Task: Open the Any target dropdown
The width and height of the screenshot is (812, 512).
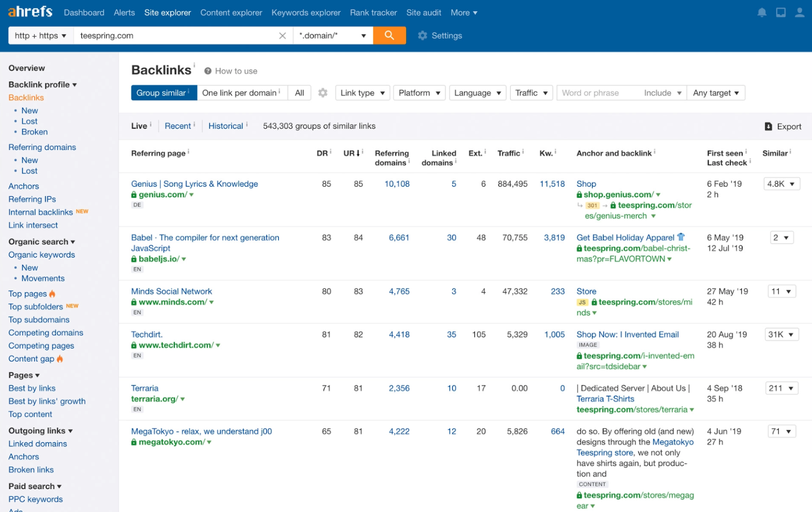Action: coord(716,93)
